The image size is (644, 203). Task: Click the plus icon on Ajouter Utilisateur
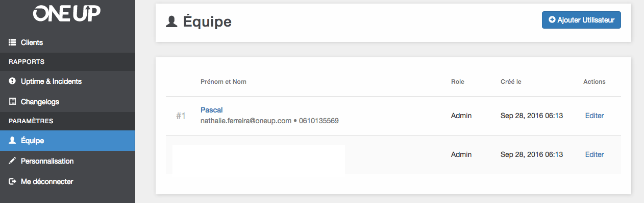coord(552,20)
